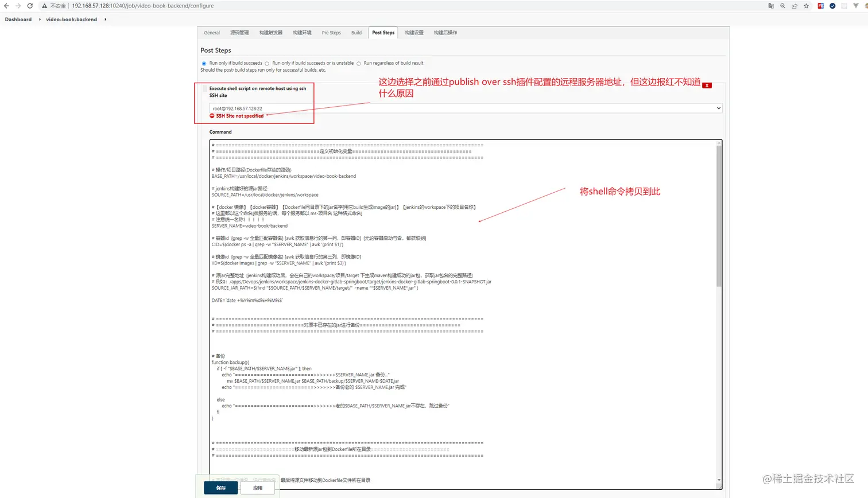This screenshot has width=868, height=498.
Task: Open the 构建环境 tab
Action: pos(302,33)
